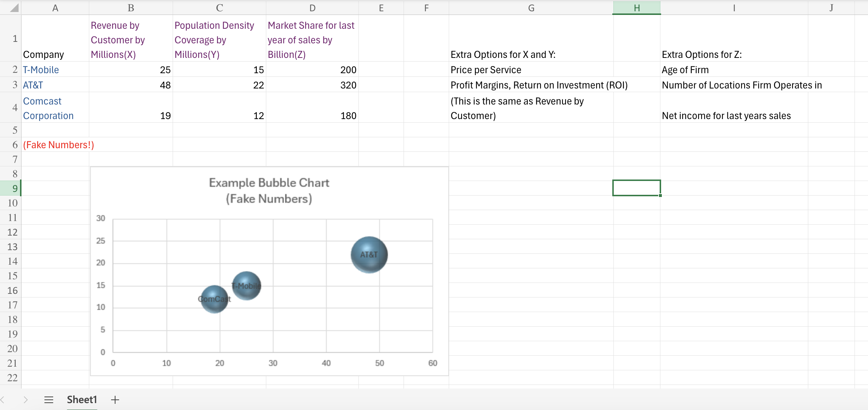Click 'Age of Firm' cell
868x410 pixels.
tap(734, 69)
